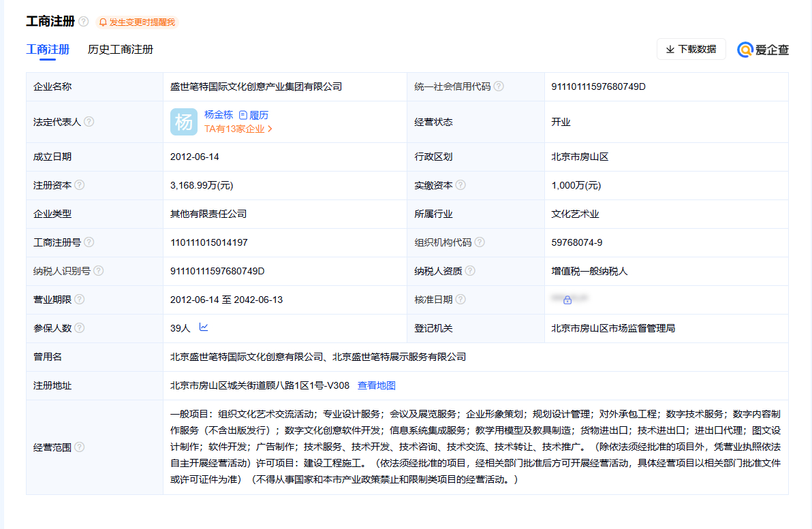The image size is (812, 529).
Task: Click the 杨 avatar thumbnail
Action: click(184, 122)
